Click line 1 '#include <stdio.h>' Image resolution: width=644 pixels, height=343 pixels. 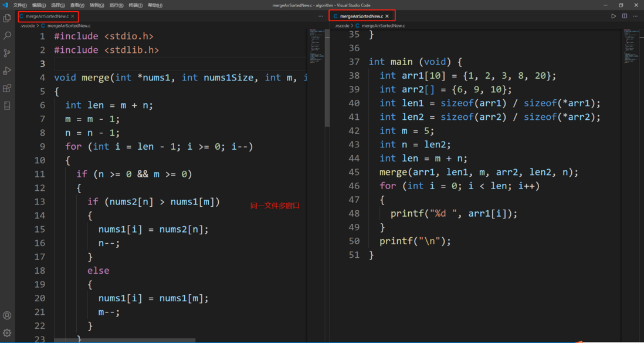(x=104, y=36)
